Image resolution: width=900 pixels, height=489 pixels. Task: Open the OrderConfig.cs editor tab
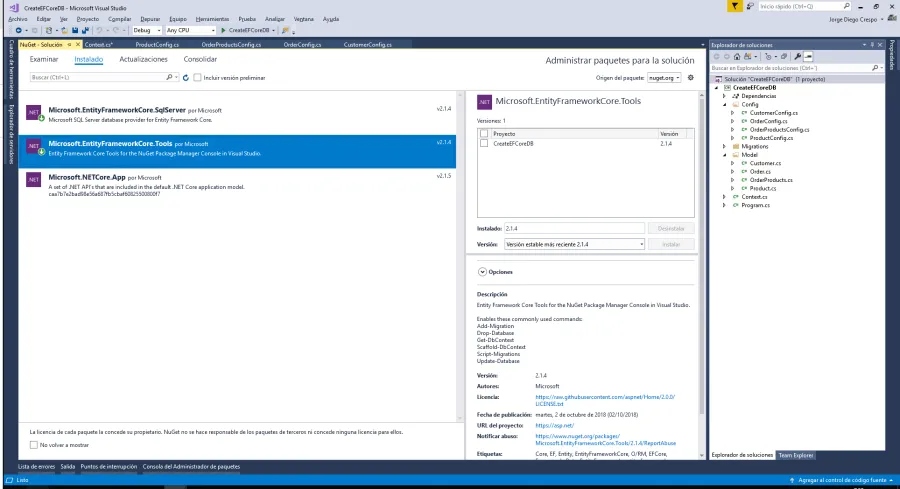click(x=302, y=45)
